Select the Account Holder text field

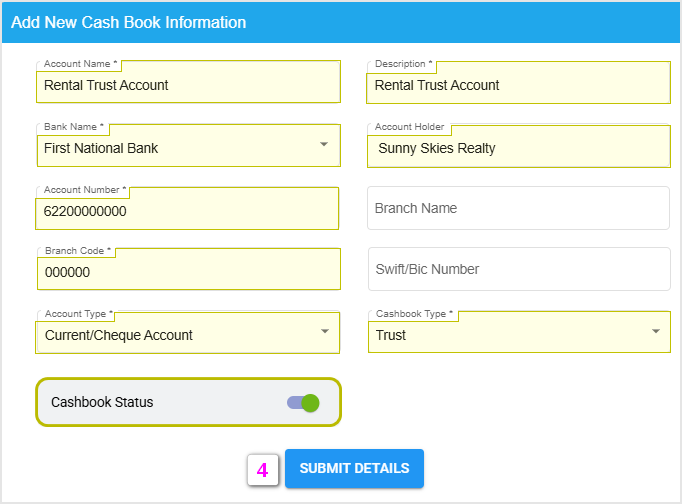click(518, 148)
